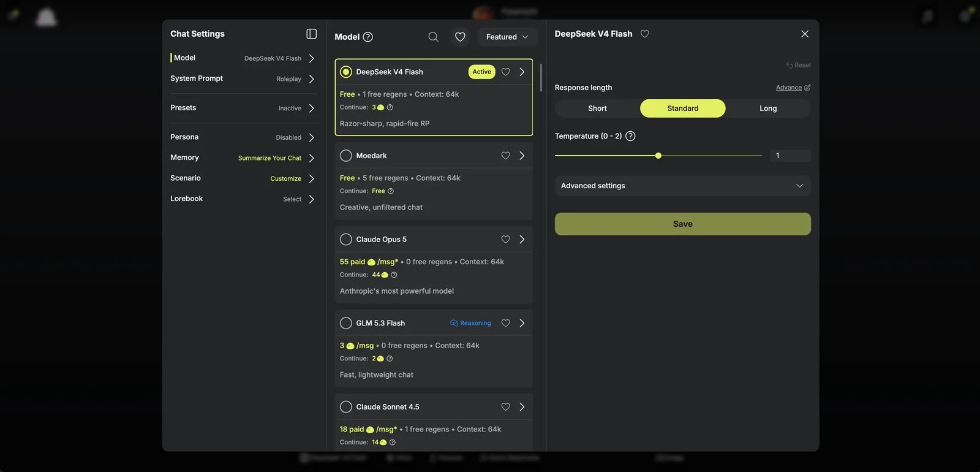Open DeepSeek V4 Flash details chevron
This screenshot has height=472, width=980.
click(522, 72)
